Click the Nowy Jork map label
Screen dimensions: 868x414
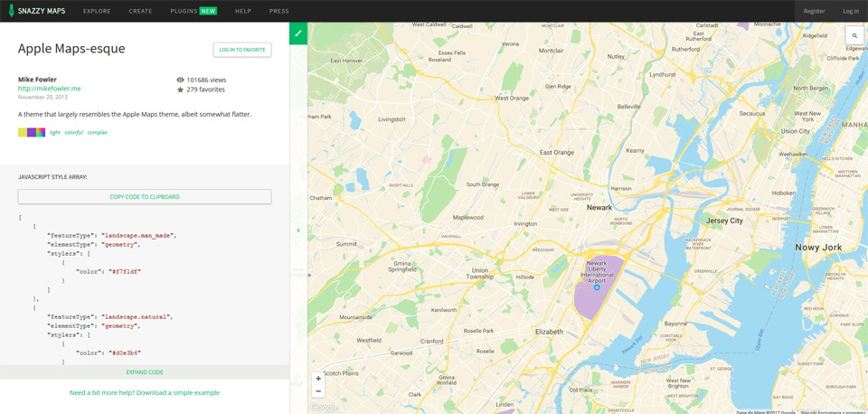tap(818, 248)
